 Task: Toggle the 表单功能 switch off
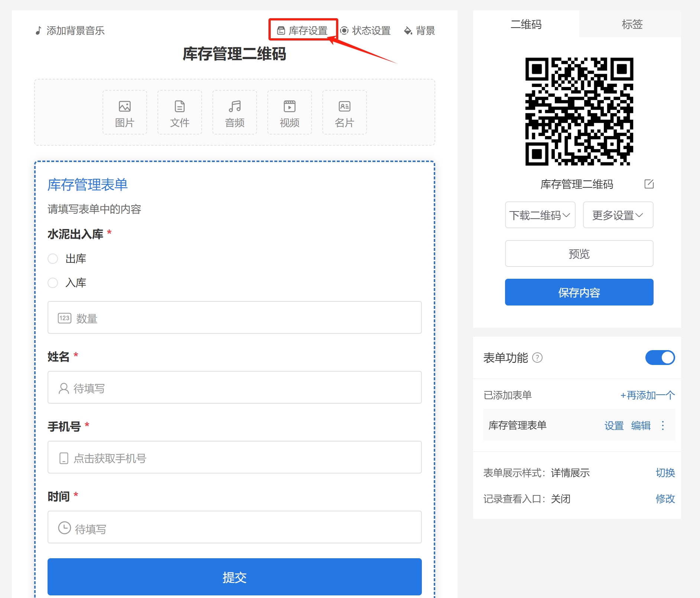click(660, 358)
